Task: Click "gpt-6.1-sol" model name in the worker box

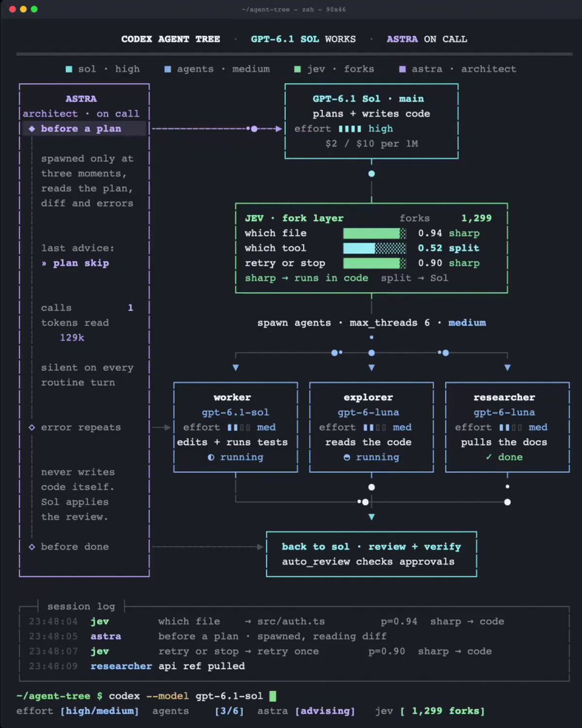Action: [x=235, y=412]
